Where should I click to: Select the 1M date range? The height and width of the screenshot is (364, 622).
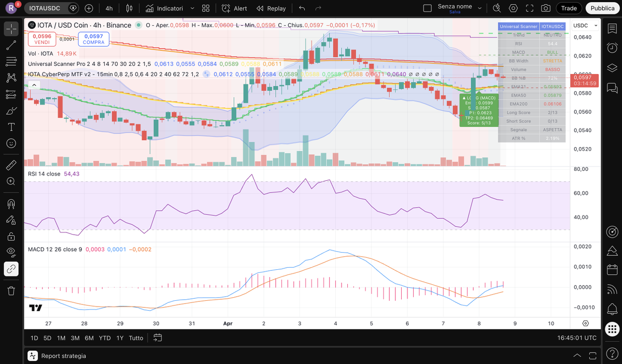(61, 338)
